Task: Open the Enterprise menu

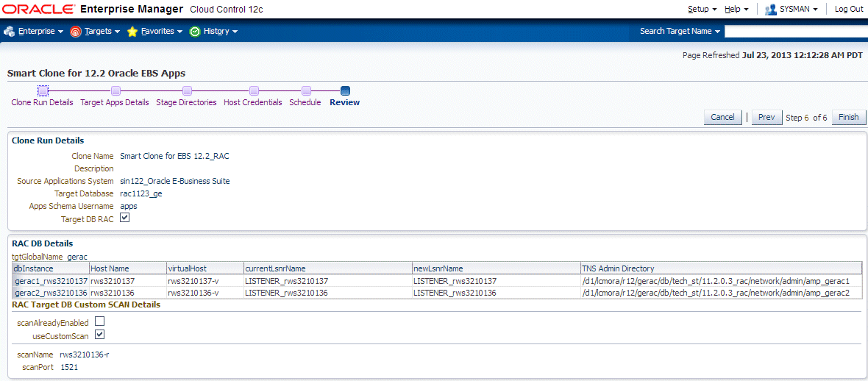Action: tap(41, 32)
